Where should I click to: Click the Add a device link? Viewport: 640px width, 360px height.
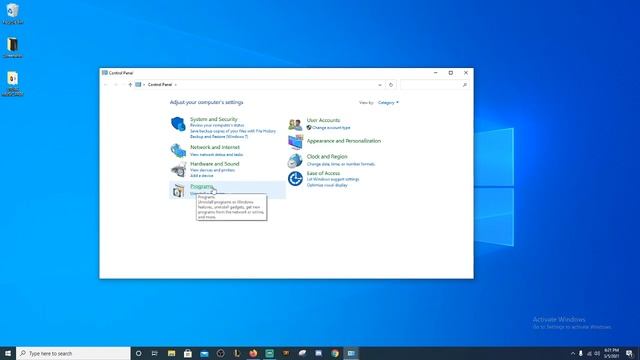(202, 176)
